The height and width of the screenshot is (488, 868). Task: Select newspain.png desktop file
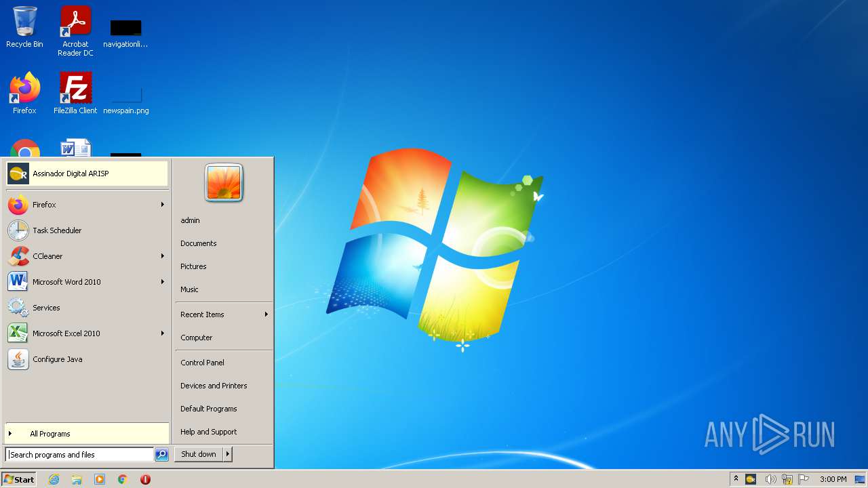pyautogui.click(x=126, y=100)
